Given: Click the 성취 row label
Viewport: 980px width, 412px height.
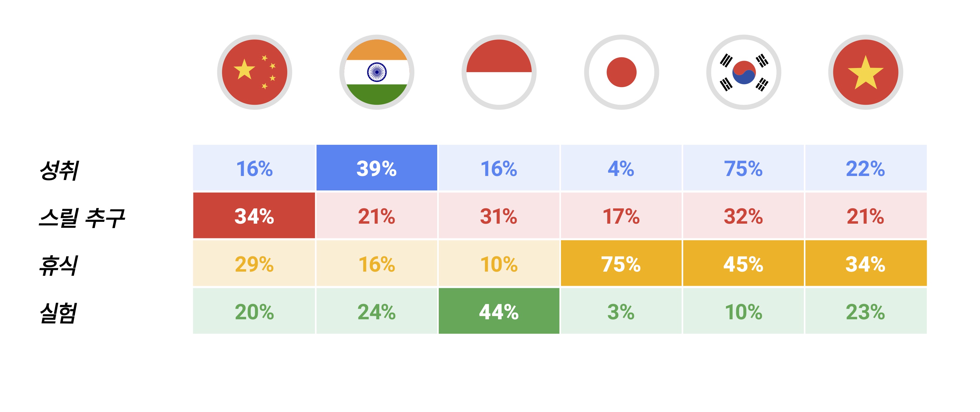Looking at the screenshot, I should click(x=59, y=170).
